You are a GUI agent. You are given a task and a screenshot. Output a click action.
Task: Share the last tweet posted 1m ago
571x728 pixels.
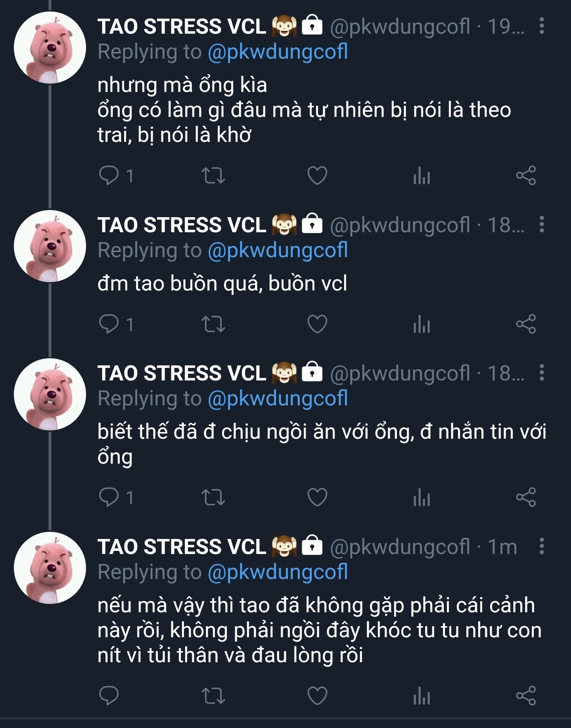526,696
